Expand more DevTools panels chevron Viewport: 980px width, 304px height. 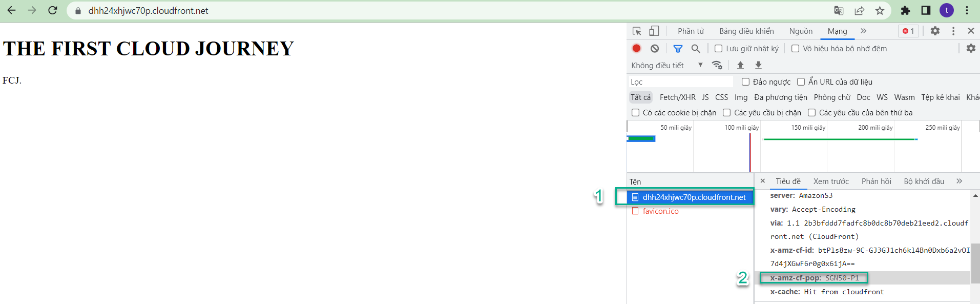coord(863,31)
